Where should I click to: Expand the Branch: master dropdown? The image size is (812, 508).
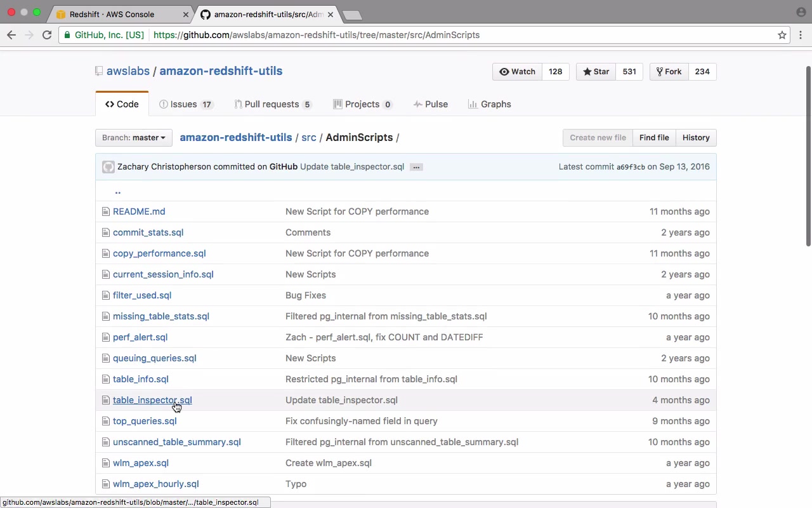click(134, 138)
